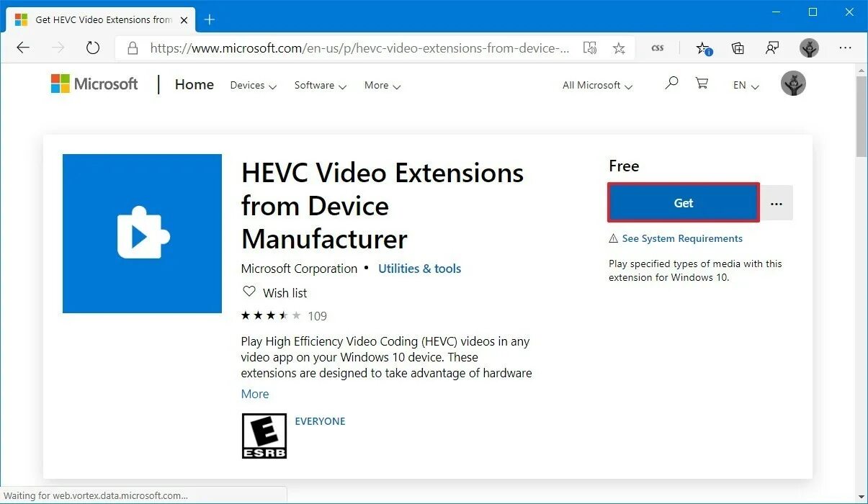Click the star rating with 109 reviews
Image resolution: width=868 pixels, height=504 pixels.
coord(284,315)
